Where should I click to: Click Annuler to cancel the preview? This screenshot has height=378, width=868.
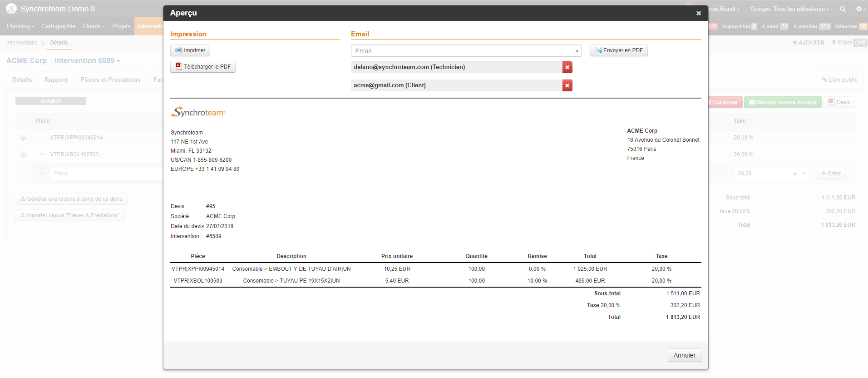684,355
